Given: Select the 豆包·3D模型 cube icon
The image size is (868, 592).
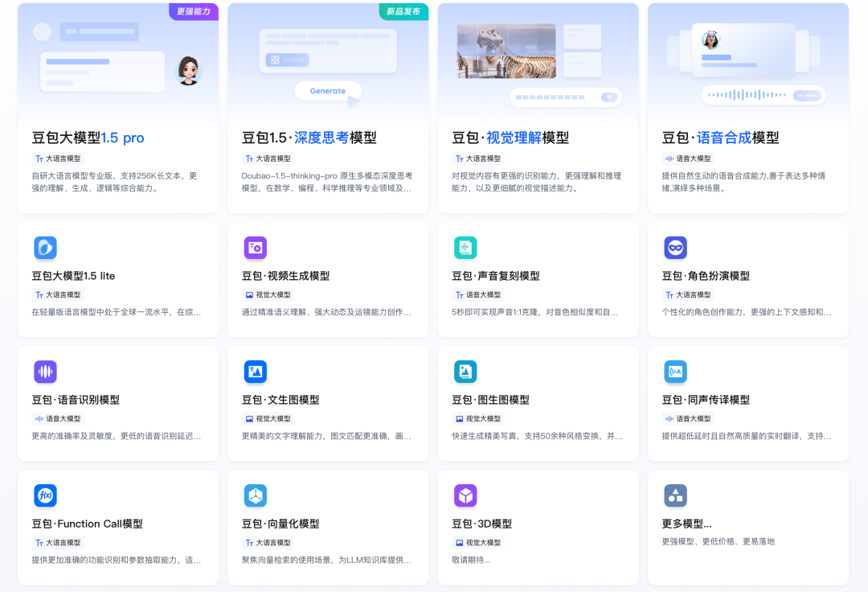Looking at the screenshot, I should [x=465, y=495].
